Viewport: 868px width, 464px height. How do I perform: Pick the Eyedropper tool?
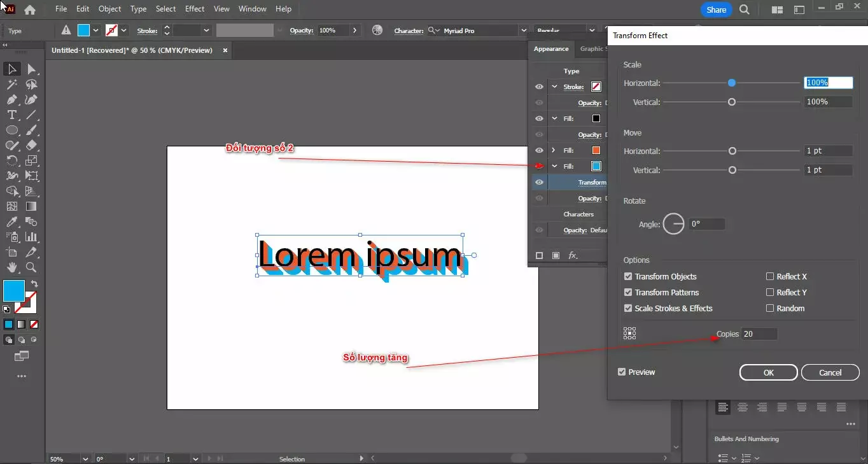11,221
